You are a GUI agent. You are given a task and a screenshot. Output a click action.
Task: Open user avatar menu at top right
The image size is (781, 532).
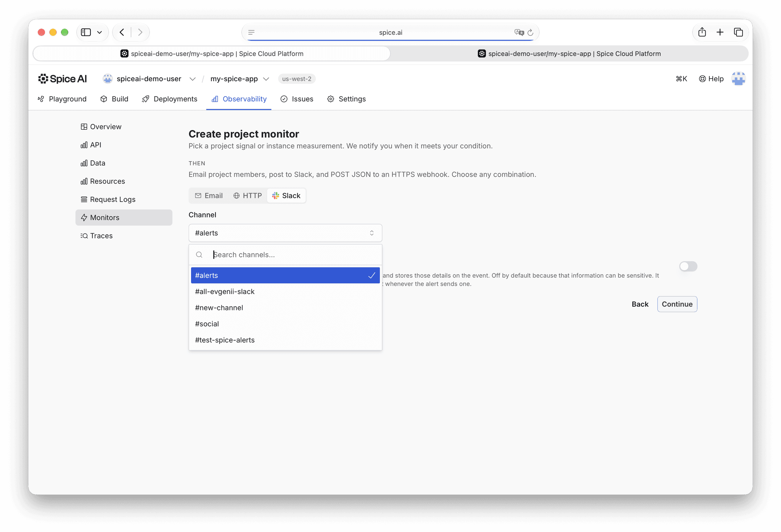pyautogui.click(x=738, y=79)
